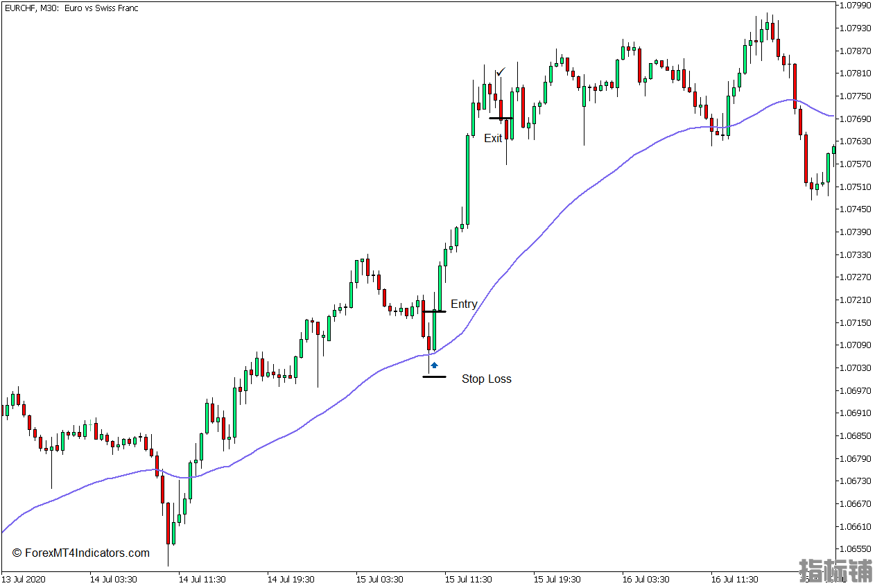Open the ForexMT4Indicators.com watermark link

pos(81,553)
